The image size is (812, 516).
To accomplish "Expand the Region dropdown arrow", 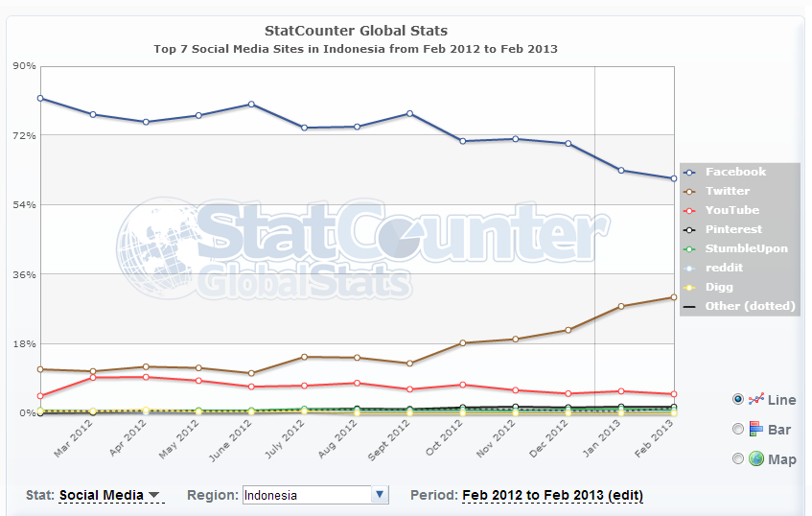I will (380, 495).
